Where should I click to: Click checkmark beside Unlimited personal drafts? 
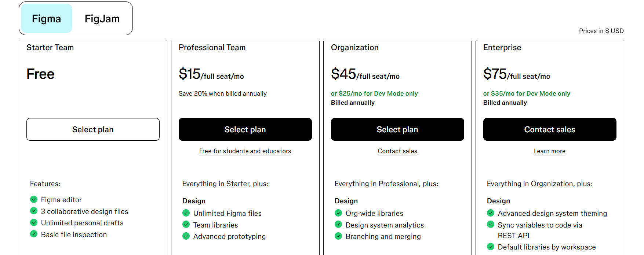(x=34, y=222)
